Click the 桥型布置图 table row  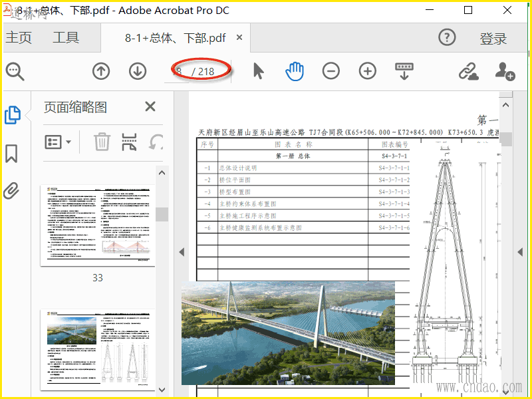point(303,192)
